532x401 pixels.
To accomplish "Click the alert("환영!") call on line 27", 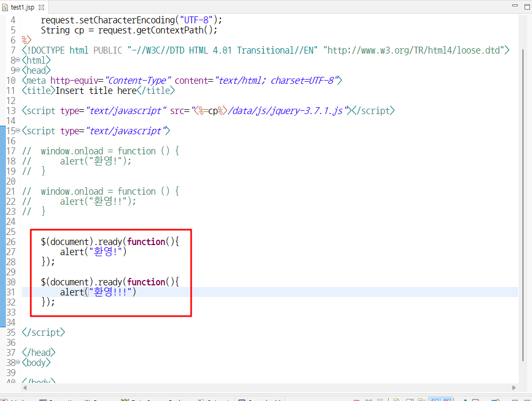I will point(93,251).
